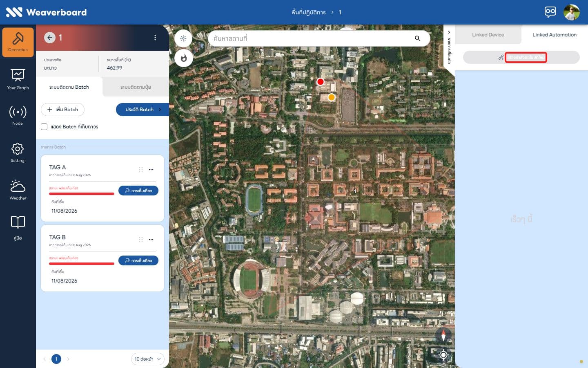Toggle the fire hotspot map button
The height and width of the screenshot is (368, 588).
(183, 58)
